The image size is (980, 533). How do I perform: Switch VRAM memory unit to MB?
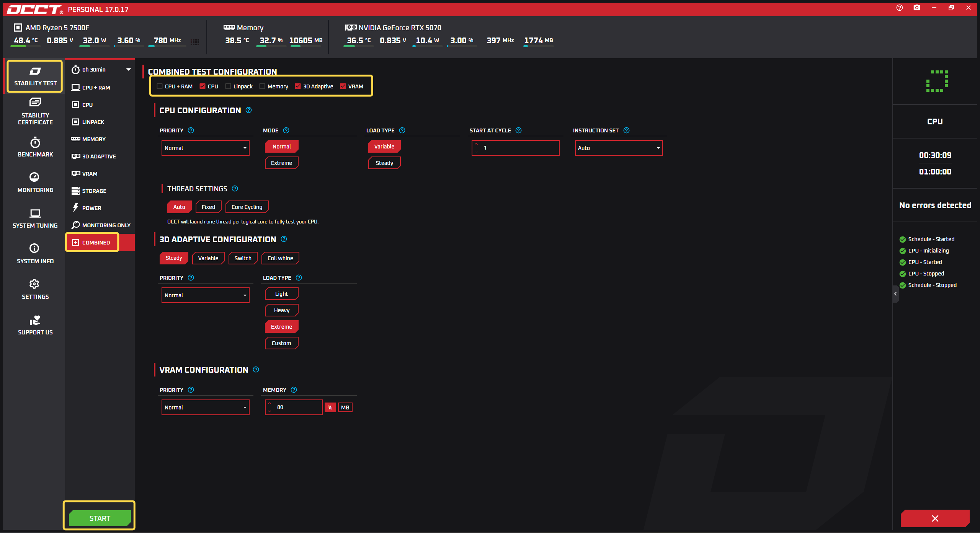click(x=345, y=407)
